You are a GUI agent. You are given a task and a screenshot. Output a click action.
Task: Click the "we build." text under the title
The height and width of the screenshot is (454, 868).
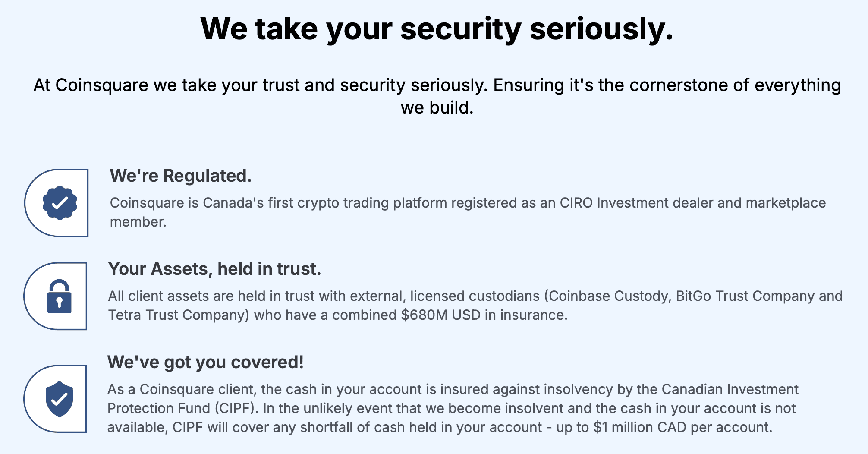tap(437, 108)
